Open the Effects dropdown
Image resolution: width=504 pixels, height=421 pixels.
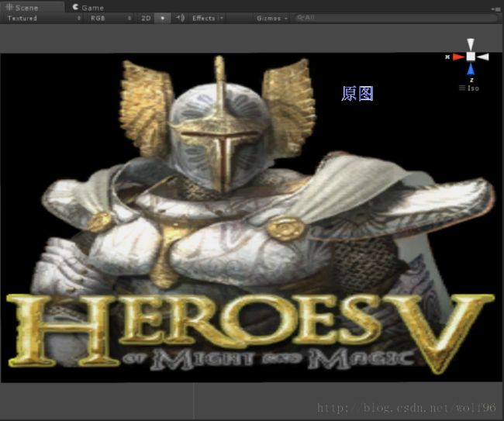[207, 18]
